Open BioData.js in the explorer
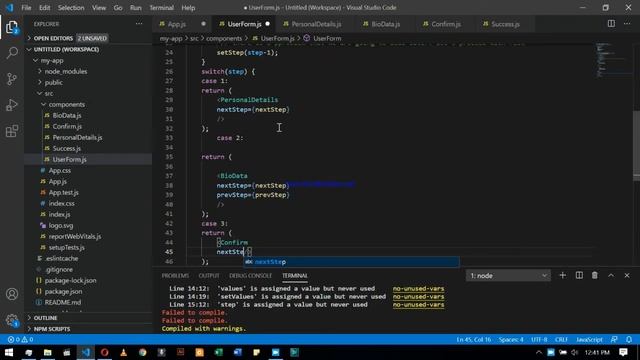Screen dimensions: 640x360 tap(67, 115)
